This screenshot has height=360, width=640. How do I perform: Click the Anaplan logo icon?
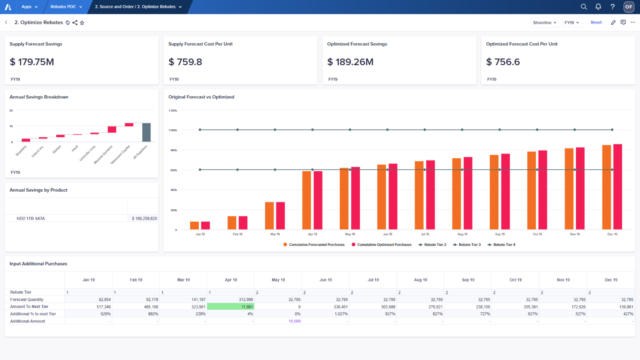8,7
